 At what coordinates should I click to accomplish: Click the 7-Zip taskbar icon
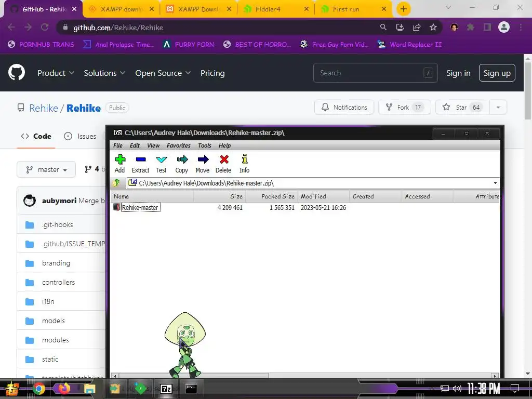(166, 389)
